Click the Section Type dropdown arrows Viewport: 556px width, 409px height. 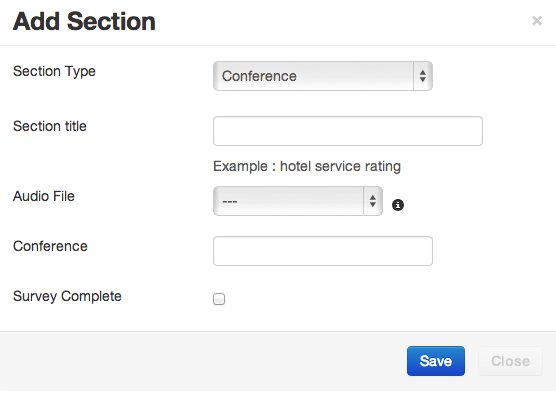pyautogui.click(x=422, y=76)
